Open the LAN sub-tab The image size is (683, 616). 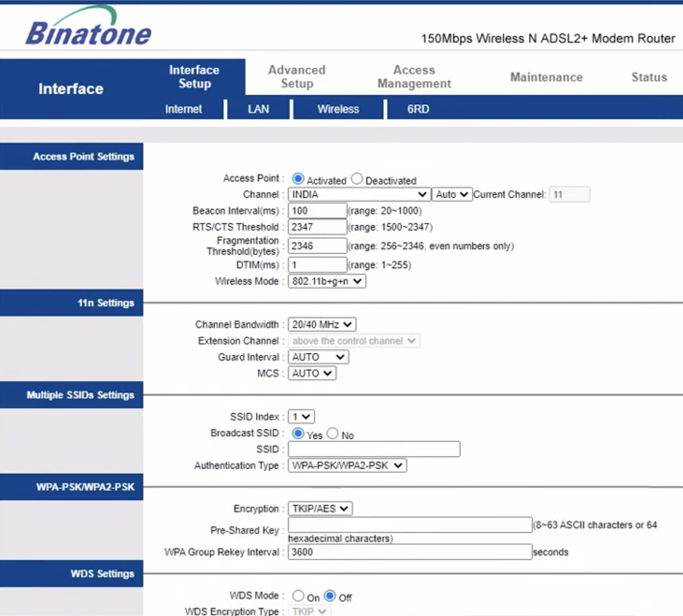(258, 109)
